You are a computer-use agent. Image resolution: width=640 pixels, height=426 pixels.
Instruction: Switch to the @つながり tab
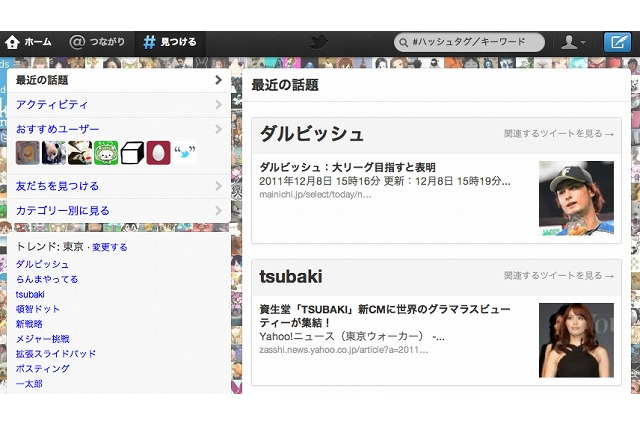(97, 42)
